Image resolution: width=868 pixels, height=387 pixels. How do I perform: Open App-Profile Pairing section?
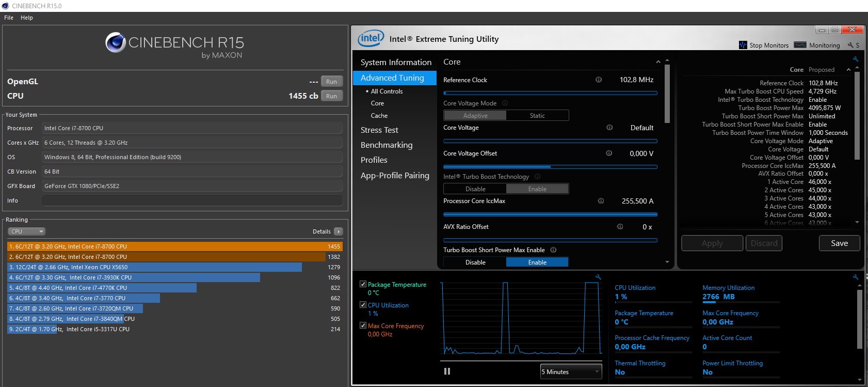point(395,175)
